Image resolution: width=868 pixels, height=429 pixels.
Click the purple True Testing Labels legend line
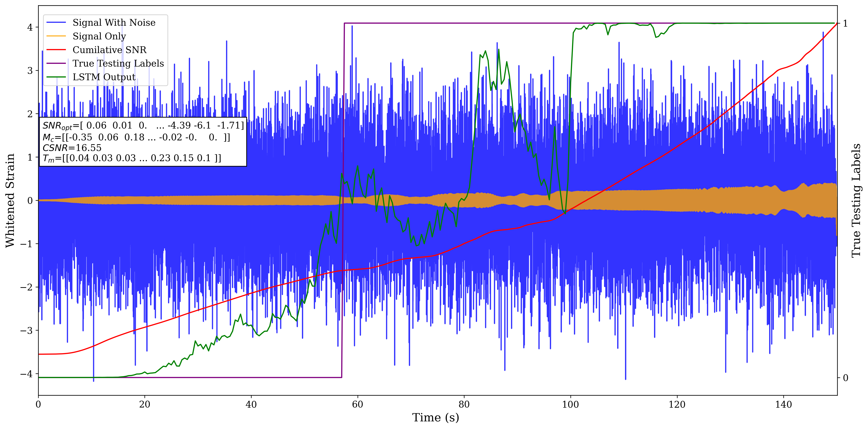tap(56, 63)
